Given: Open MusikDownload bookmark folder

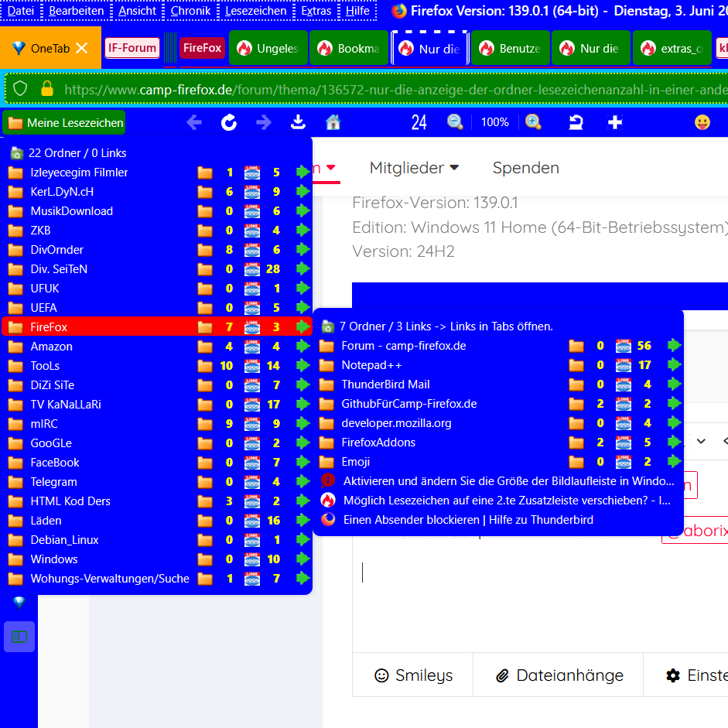Looking at the screenshot, I should (x=157, y=211).
